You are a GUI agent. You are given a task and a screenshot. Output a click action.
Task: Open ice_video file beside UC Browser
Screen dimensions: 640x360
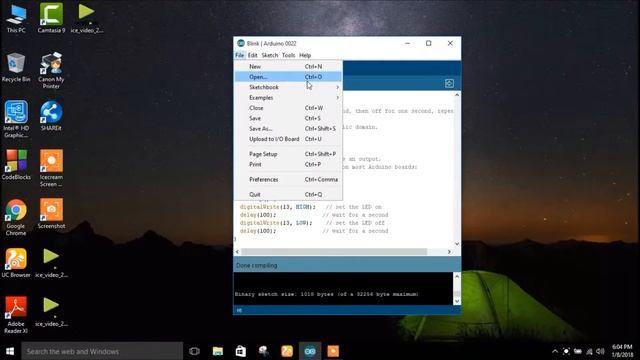click(51, 263)
